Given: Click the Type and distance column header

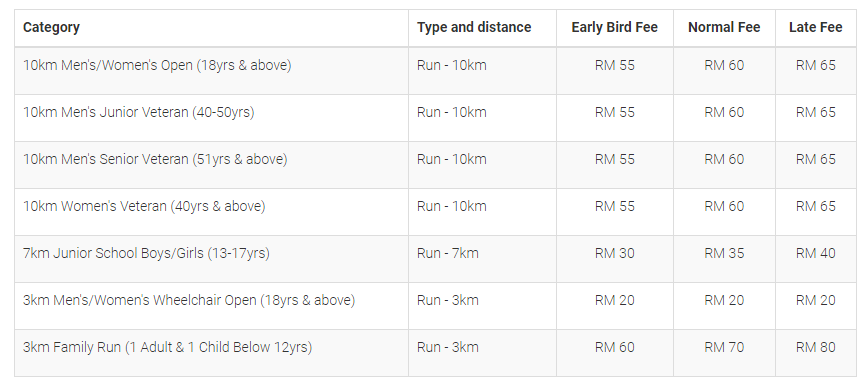Looking at the screenshot, I should [474, 27].
